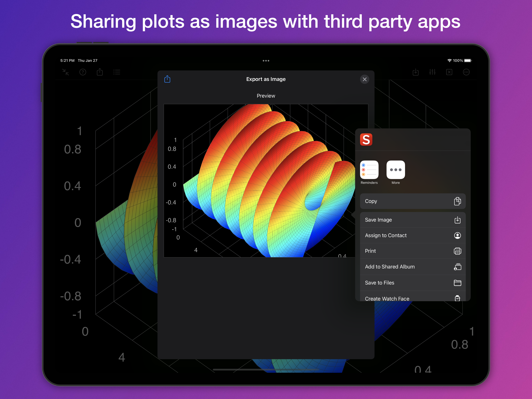Select the red S app icon
The width and height of the screenshot is (532, 399).
366,139
